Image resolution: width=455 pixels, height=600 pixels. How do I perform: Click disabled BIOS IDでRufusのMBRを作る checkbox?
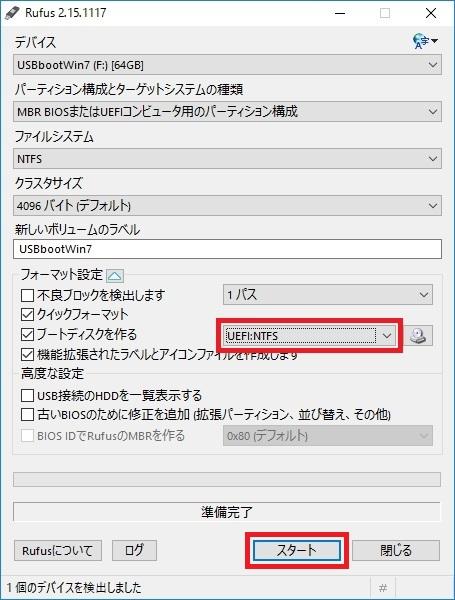[x=27, y=435]
